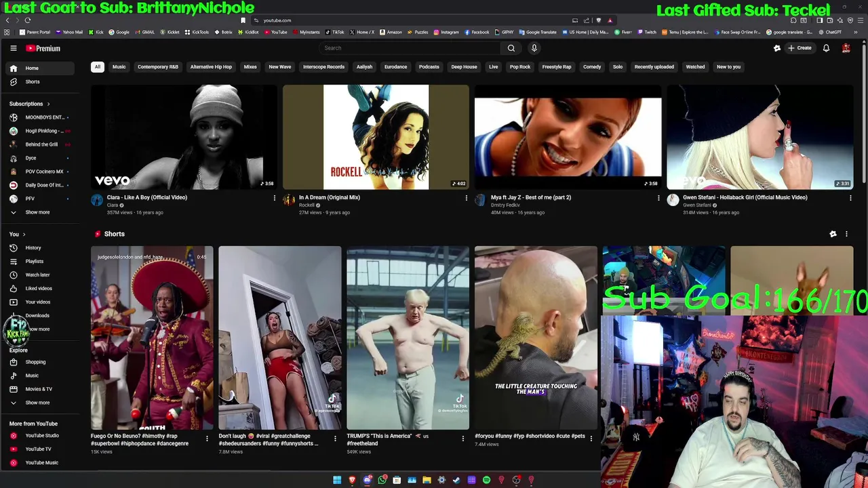
Task: Play Mya ft Jay Z thumbnail
Action: (x=568, y=137)
